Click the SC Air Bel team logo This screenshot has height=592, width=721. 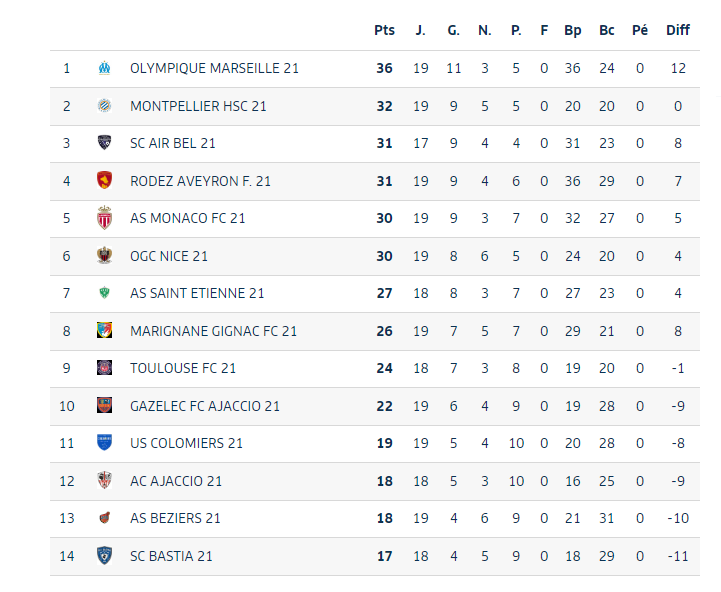tap(104, 143)
